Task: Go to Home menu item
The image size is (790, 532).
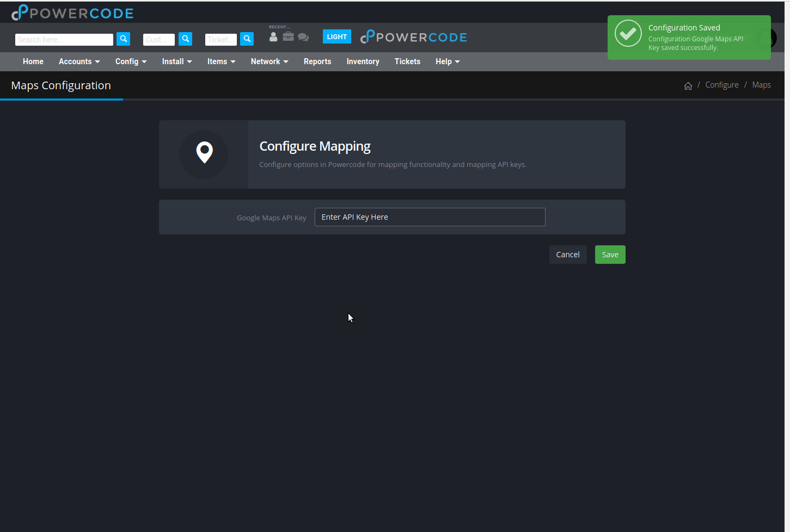Action: point(33,61)
